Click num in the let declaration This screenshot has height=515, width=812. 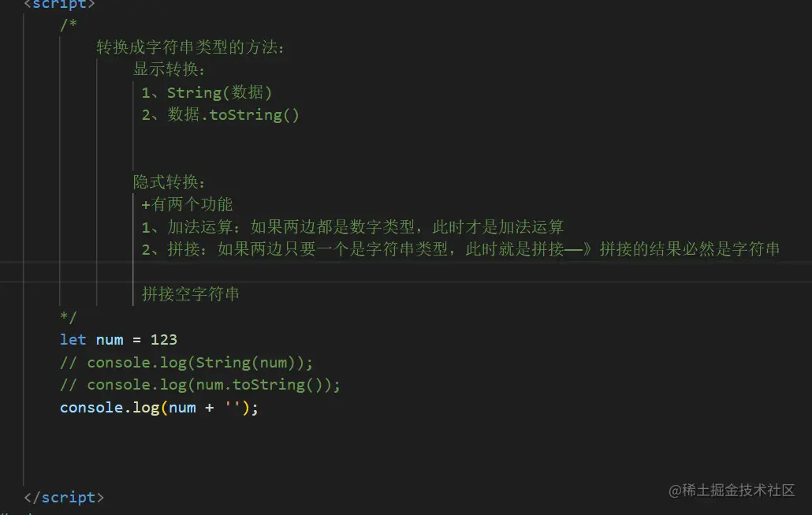tap(110, 340)
